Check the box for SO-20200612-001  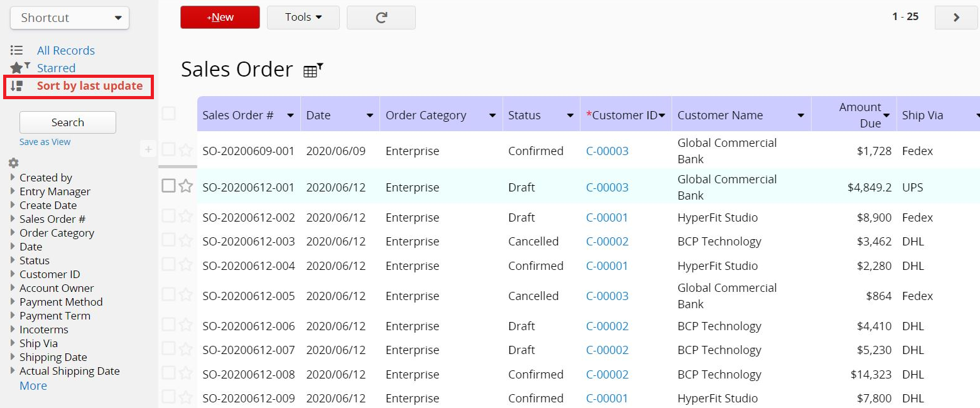[168, 186]
